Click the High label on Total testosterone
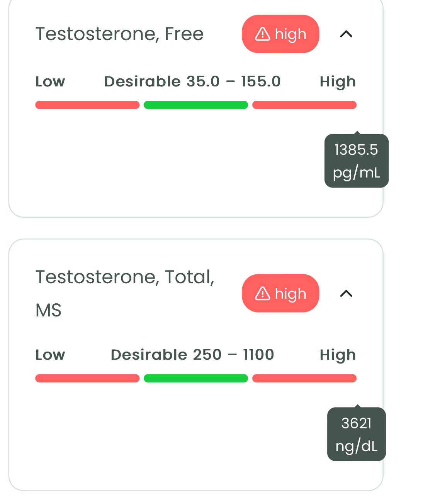This screenshot has width=440, height=504. (338, 355)
